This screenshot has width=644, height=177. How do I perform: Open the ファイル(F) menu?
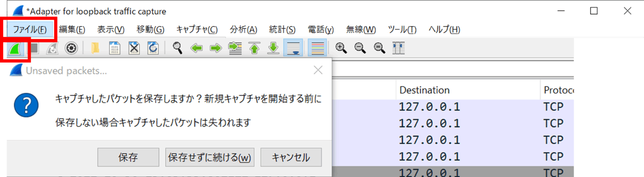coord(30,30)
